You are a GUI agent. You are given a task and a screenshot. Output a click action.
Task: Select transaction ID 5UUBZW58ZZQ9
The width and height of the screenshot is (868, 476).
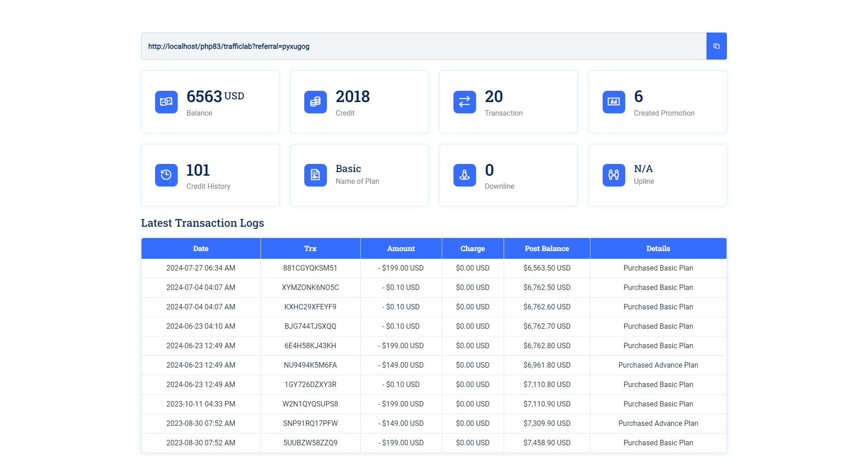[311, 443]
